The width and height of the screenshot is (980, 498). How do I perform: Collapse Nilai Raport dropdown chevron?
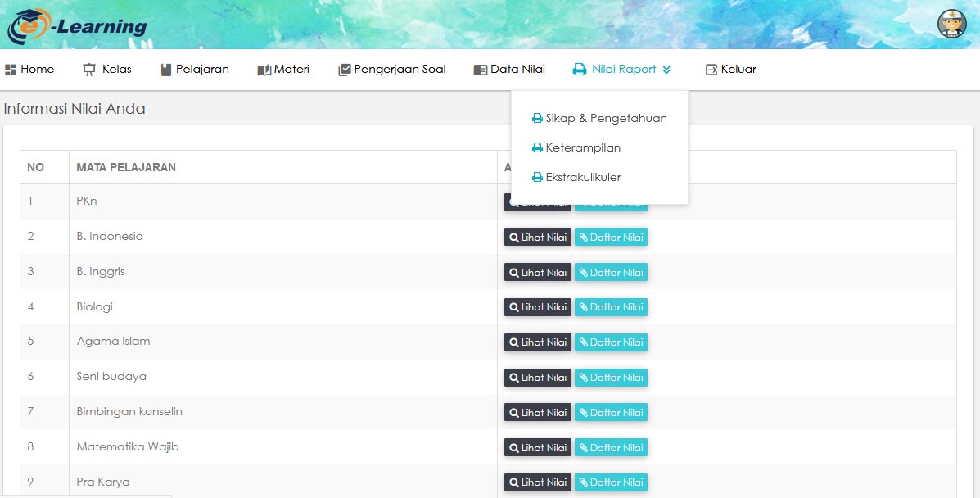666,70
